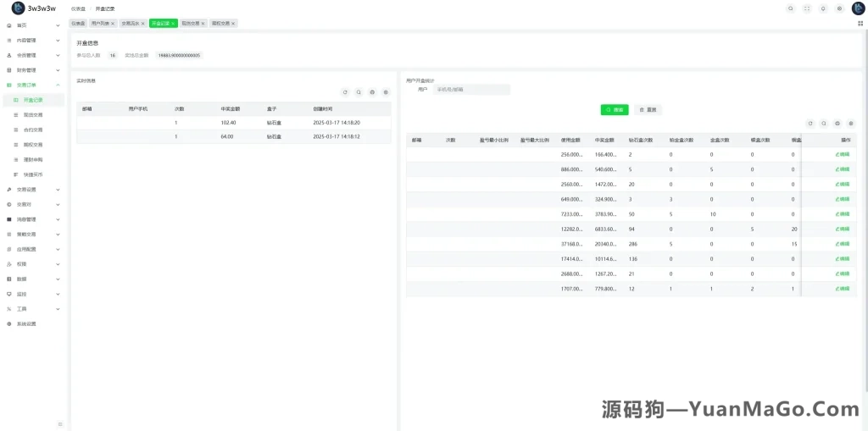Close the active 开盒记录 tab
This screenshot has width=868, height=431.
pyautogui.click(x=173, y=24)
